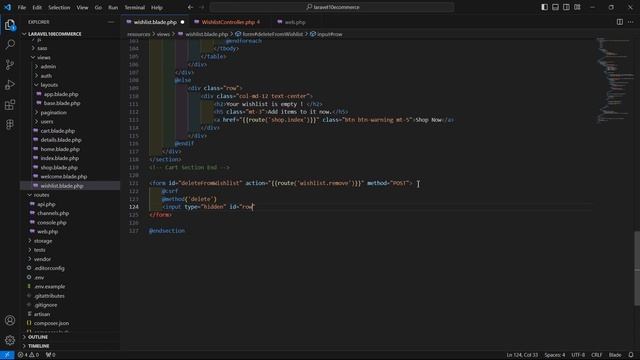Open Explorer Views and More Actions ellipsis

coord(111,22)
